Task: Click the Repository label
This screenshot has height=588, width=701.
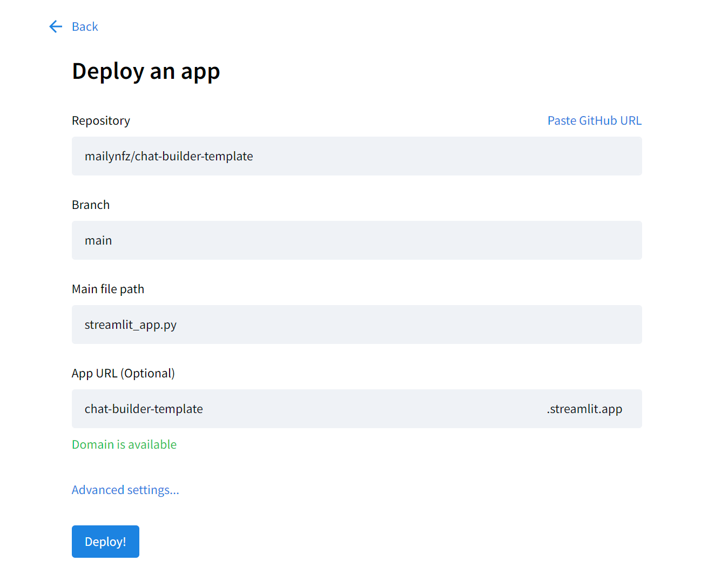Action: coord(101,120)
